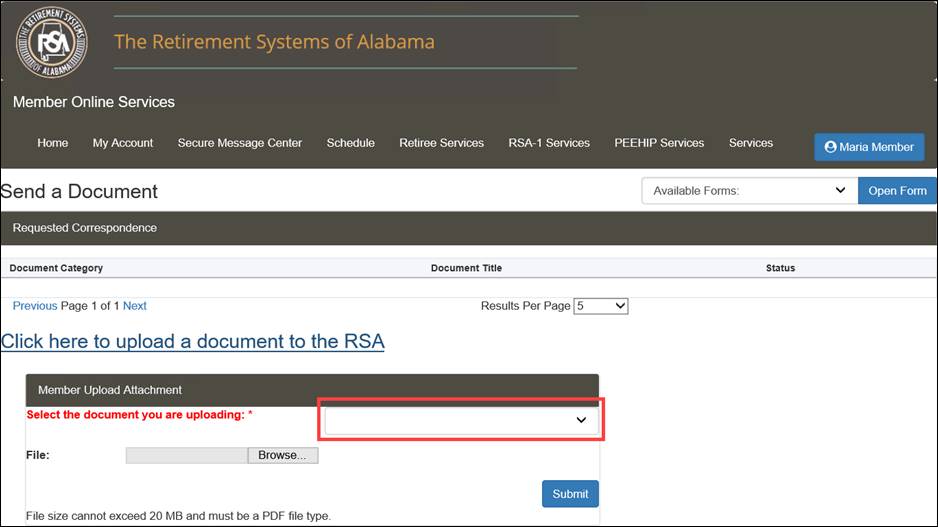Click the Submit button
This screenshot has height=527, width=938.
pyautogui.click(x=570, y=494)
